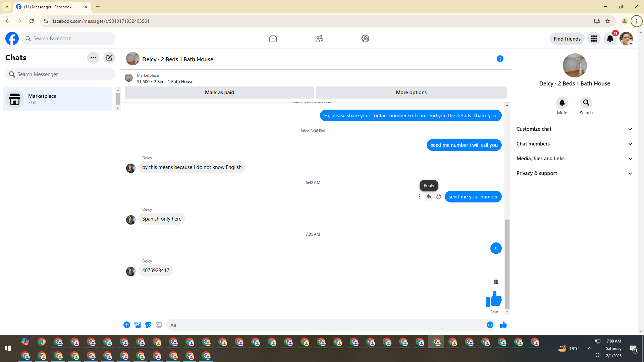
Task: Click the Reply arrow icon on message
Action: pos(429,197)
